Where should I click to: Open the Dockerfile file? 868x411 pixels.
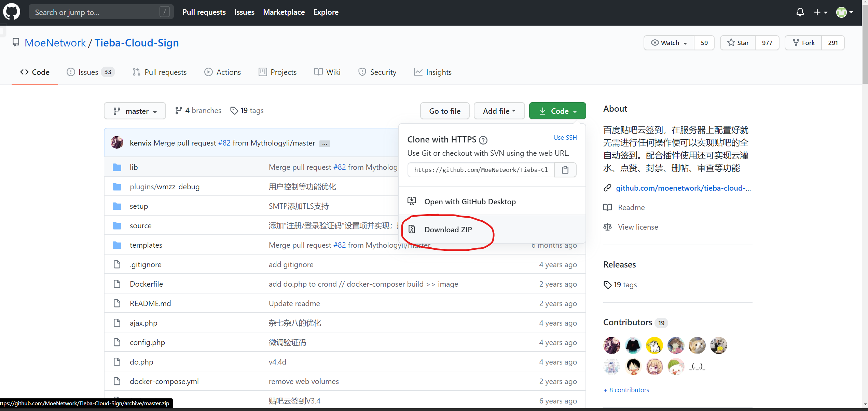click(x=146, y=284)
